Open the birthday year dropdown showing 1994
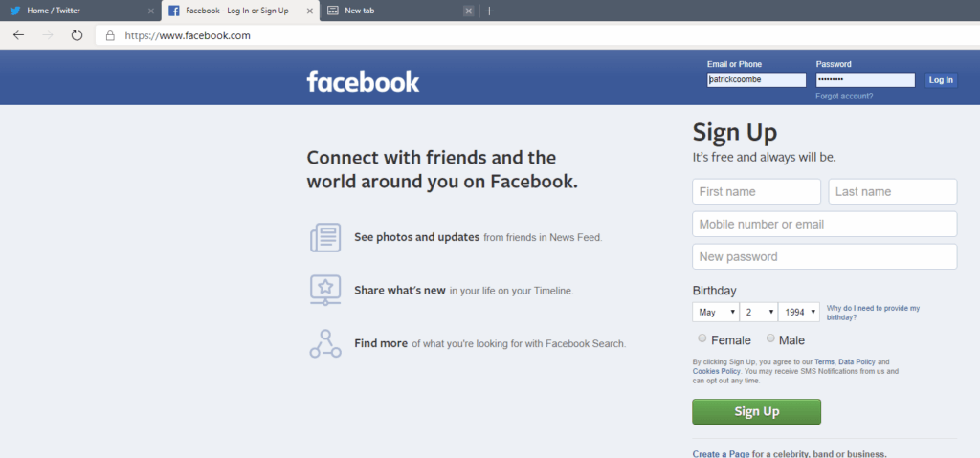The height and width of the screenshot is (458, 980). tap(799, 312)
